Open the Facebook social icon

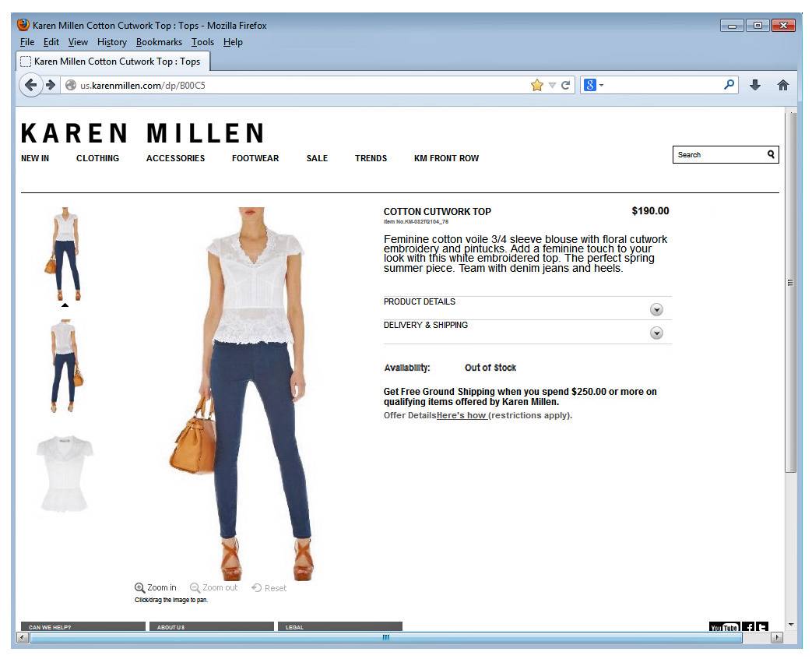pos(749,627)
